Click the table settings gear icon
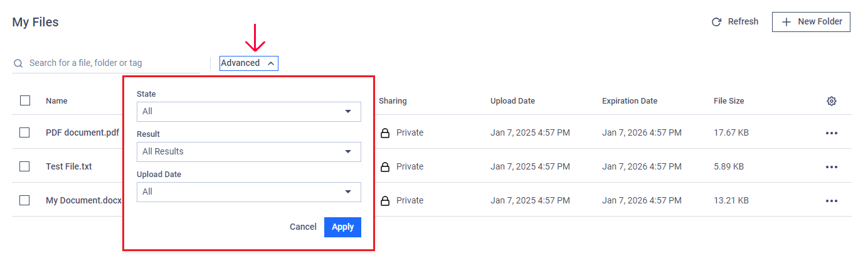Viewport: 868px width, 275px height. pyautogui.click(x=832, y=101)
